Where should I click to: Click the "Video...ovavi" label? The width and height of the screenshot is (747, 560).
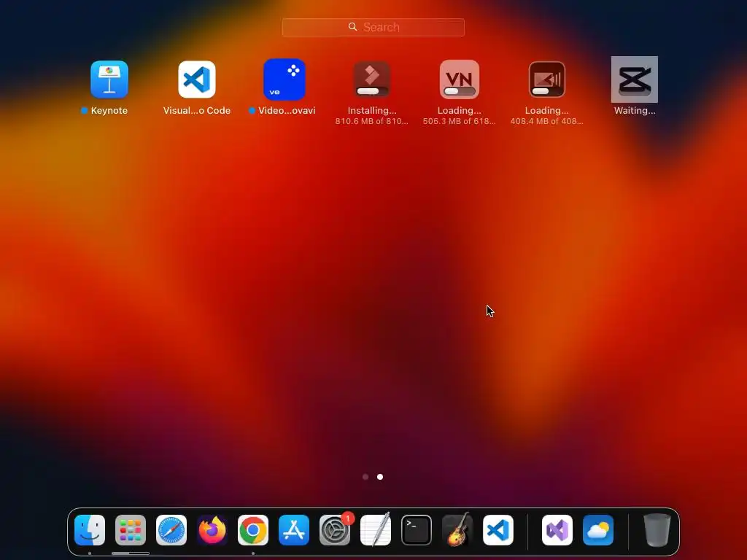(287, 111)
